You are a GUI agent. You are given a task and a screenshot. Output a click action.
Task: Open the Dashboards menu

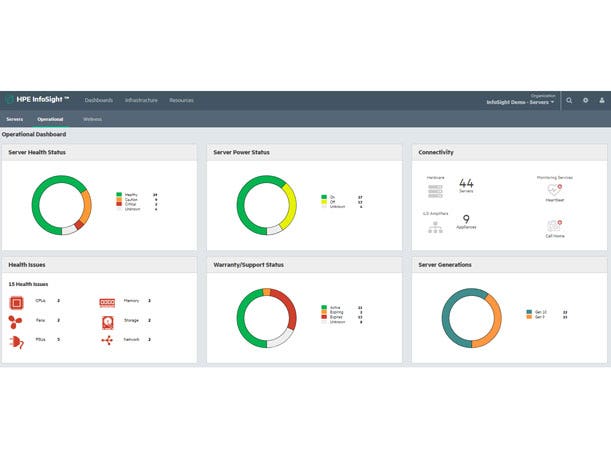99,100
